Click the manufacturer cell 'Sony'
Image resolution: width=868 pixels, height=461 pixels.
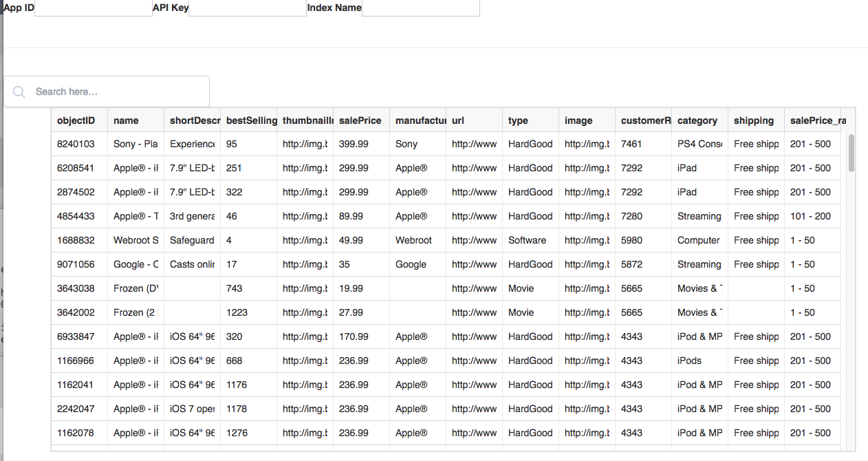pos(417,144)
